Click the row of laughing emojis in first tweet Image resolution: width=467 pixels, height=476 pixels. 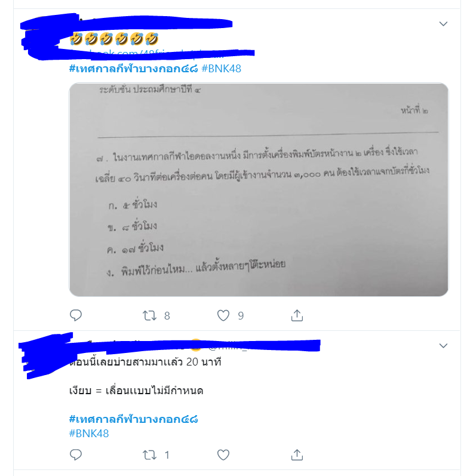tap(114, 39)
